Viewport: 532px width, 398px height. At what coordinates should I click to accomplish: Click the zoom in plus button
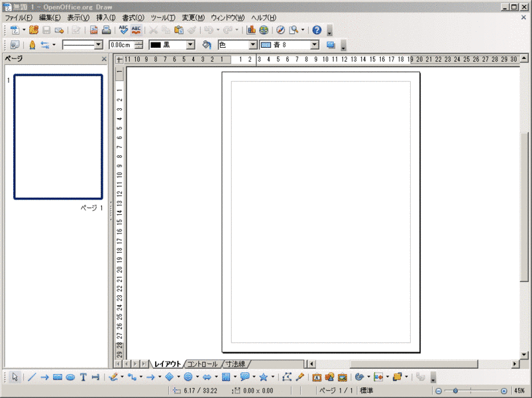[504, 391]
